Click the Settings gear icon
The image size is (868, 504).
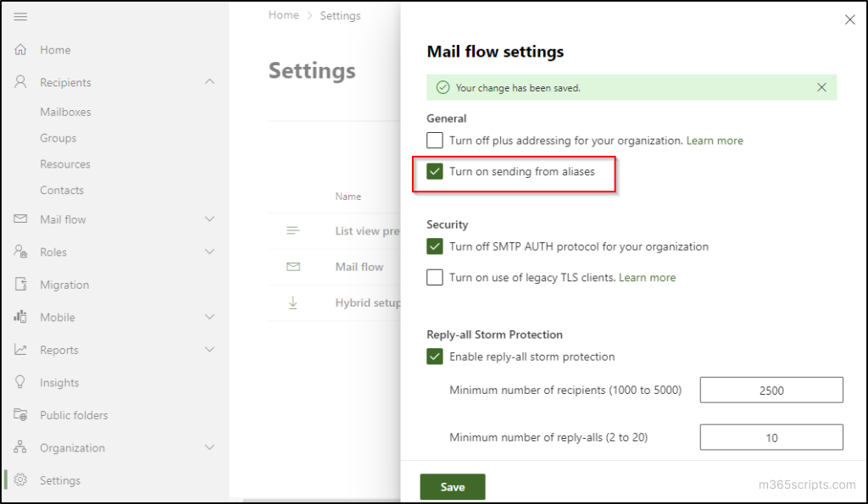[x=20, y=479]
